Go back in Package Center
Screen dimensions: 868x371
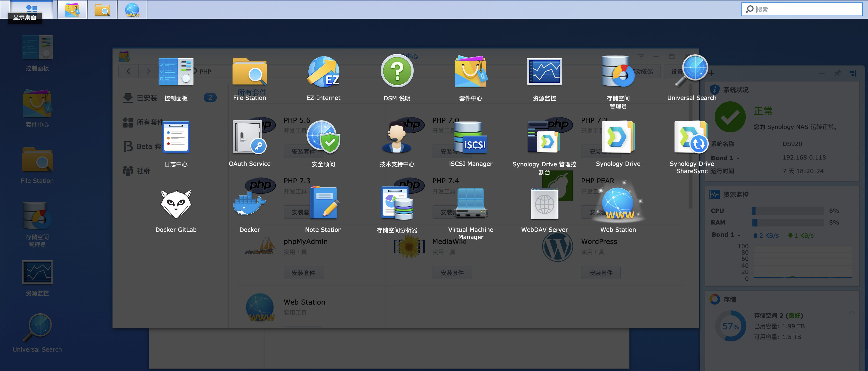[x=128, y=71]
